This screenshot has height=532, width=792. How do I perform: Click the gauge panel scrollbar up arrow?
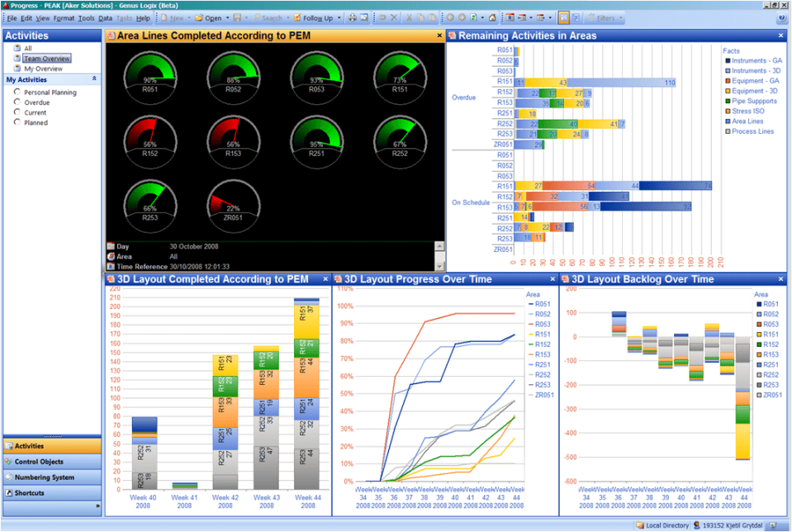click(439, 246)
